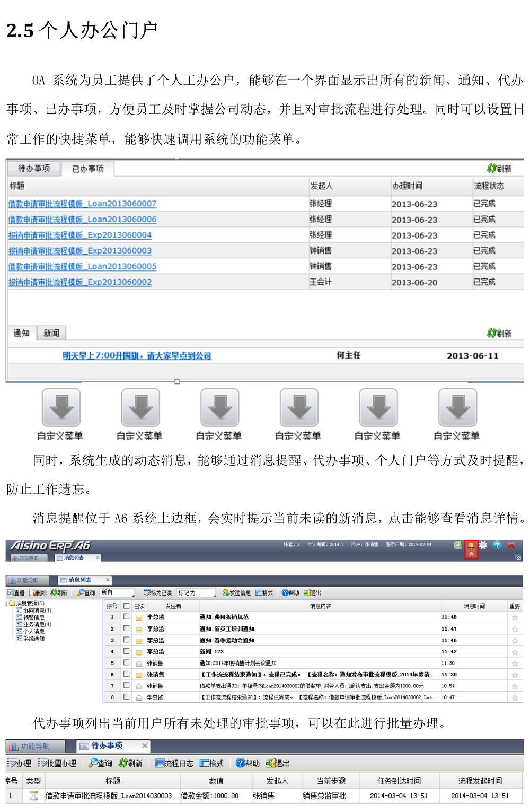Star message row 1 as important
This screenshot has width=530, height=812.
click(514, 617)
